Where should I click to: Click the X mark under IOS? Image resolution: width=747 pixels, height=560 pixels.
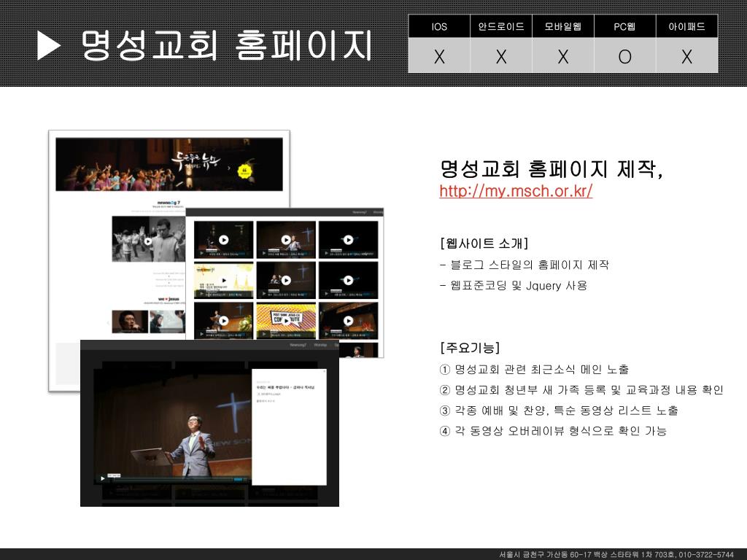click(439, 57)
